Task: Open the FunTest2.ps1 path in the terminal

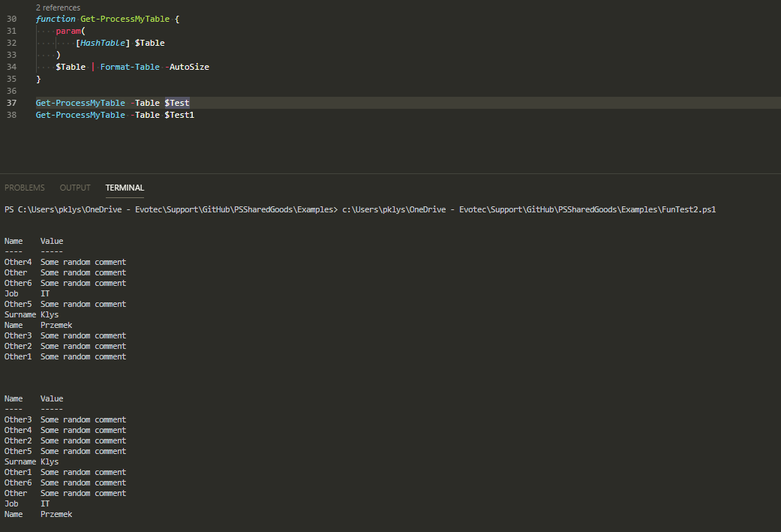Action: point(526,209)
